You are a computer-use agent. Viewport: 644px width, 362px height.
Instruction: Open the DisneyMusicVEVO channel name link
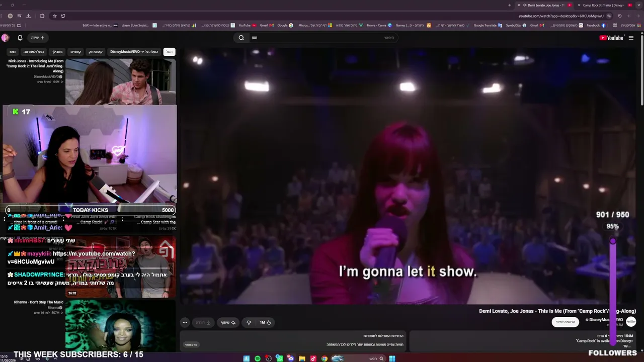(605, 320)
